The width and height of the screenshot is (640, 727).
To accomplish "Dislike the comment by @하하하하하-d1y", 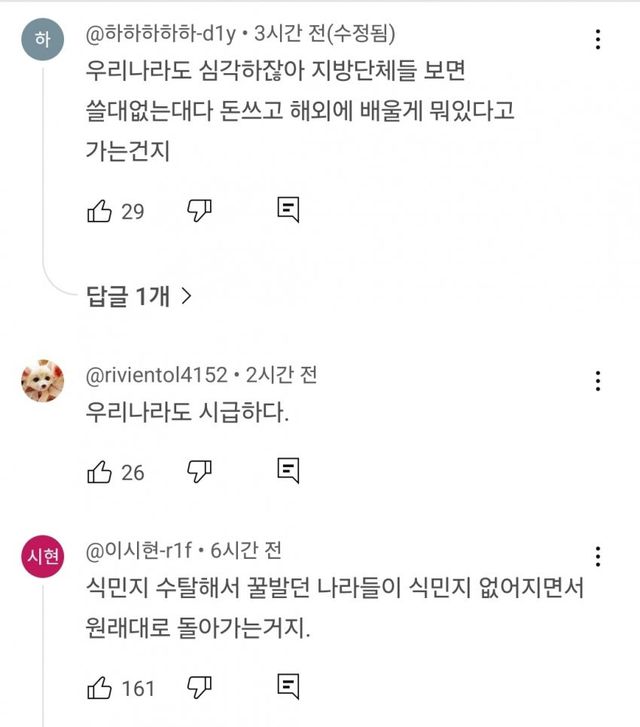I will 200,210.
